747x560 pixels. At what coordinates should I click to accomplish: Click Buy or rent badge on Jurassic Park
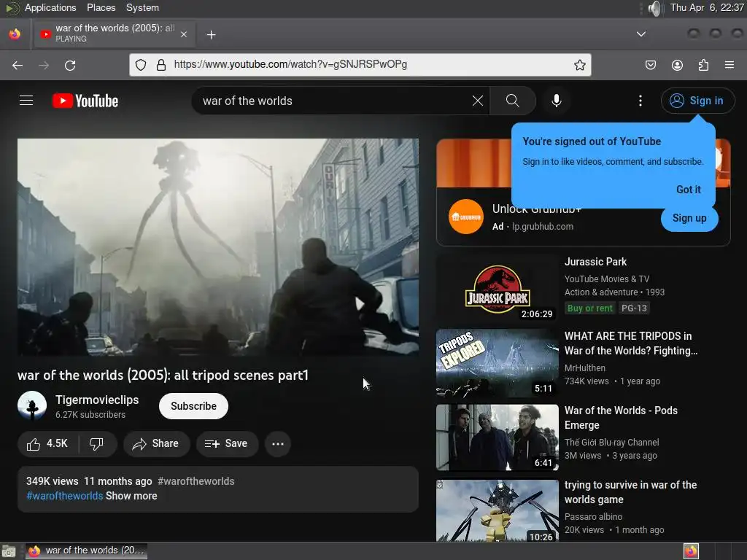pos(589,308)
